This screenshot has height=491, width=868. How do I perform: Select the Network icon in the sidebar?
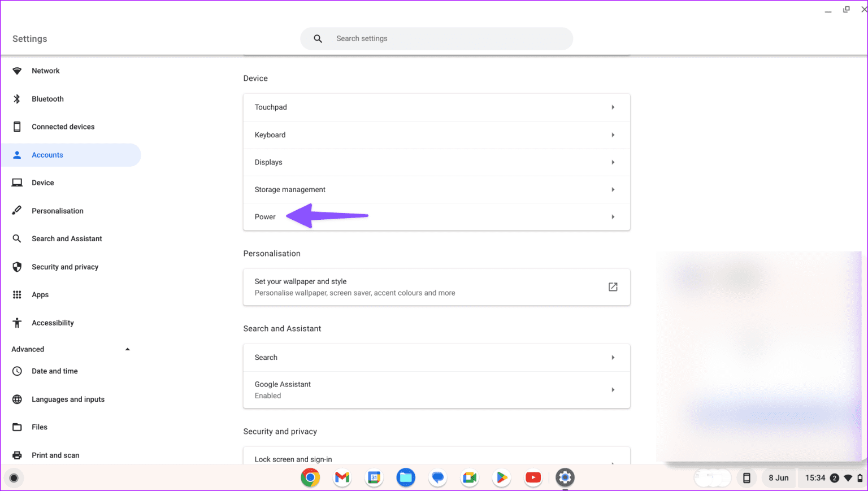pos(17,71)
